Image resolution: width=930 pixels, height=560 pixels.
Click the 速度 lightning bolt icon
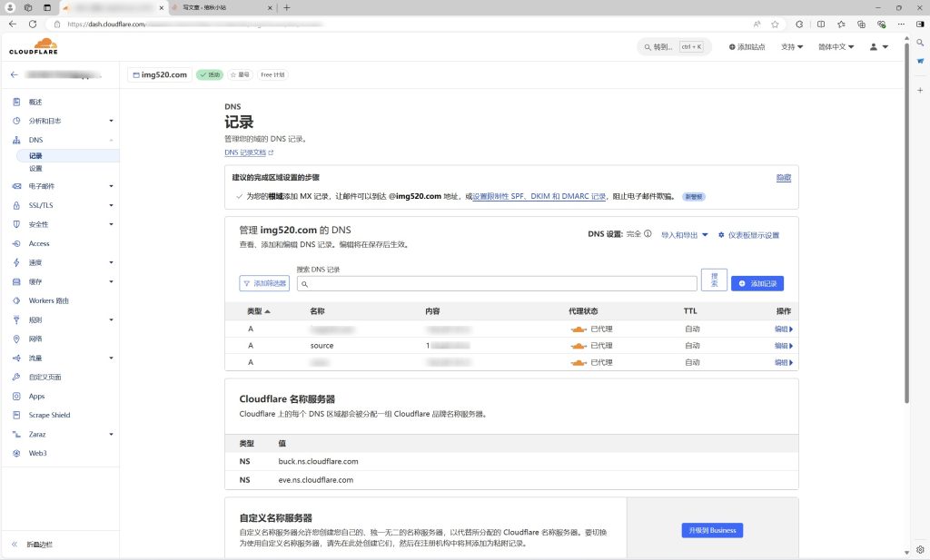[x=16, y=262]
